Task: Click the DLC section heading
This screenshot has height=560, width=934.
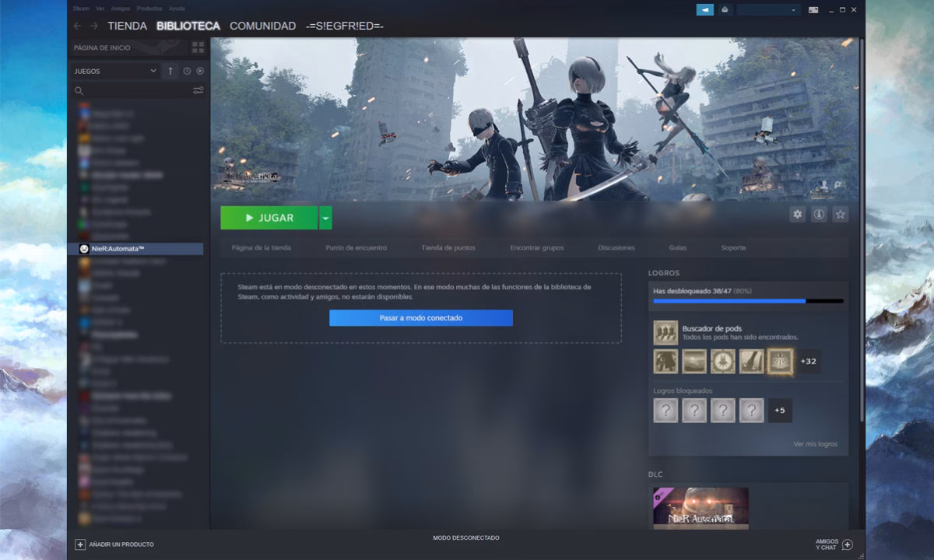Action: (x=655, y=474)
